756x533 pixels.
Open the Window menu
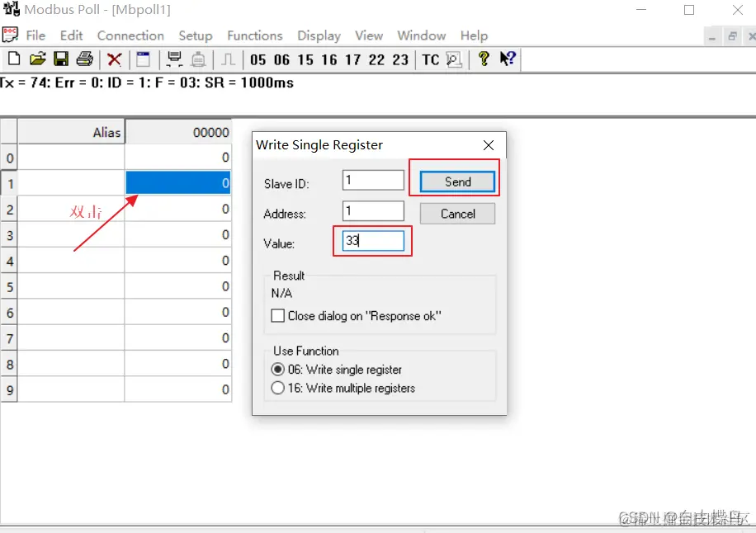tap(422, 35)
